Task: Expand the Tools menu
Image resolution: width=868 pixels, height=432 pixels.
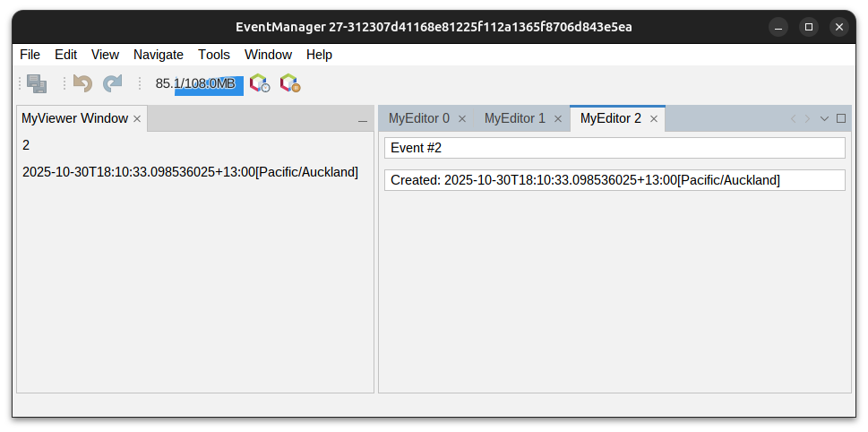Action: (214, 55)
